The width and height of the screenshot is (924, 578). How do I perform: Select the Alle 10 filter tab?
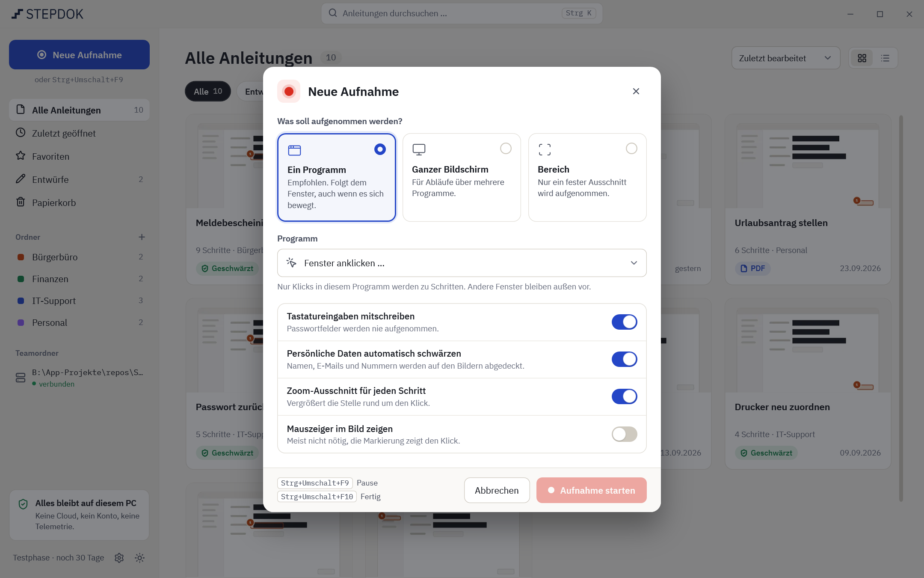(x=207, y=91)
